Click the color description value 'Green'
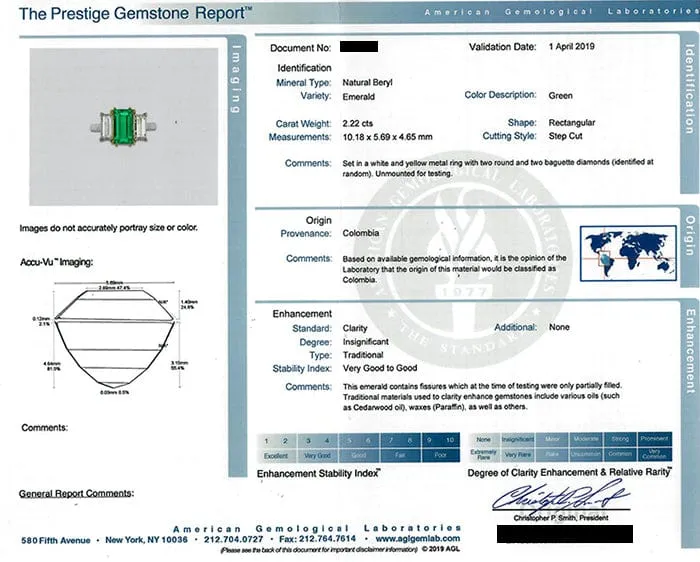This screenshot has height=562, width=700. point(561,96)
